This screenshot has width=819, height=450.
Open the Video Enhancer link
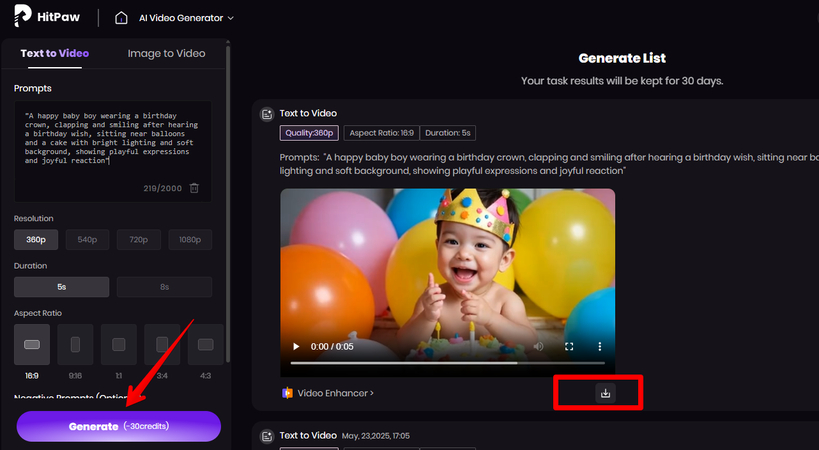point(328,393)
